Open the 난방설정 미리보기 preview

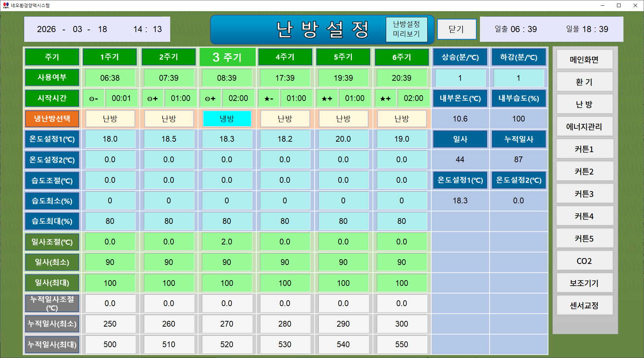pos(406,29)
